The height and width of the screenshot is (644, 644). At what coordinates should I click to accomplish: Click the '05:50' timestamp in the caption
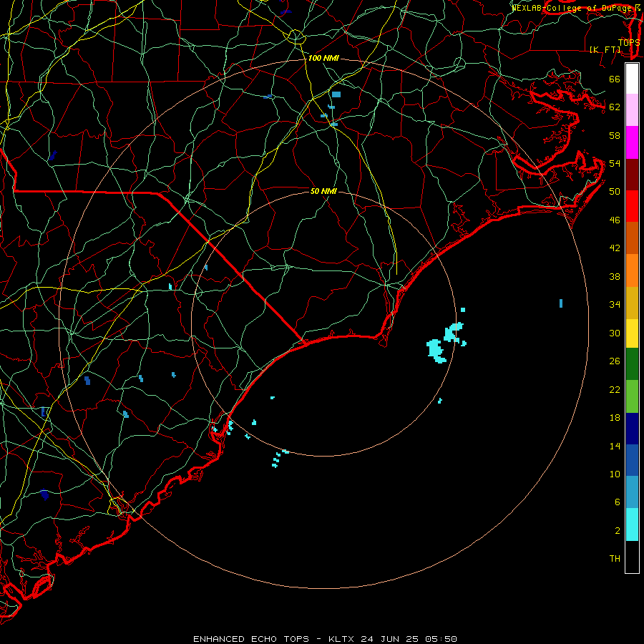[441, 639]
